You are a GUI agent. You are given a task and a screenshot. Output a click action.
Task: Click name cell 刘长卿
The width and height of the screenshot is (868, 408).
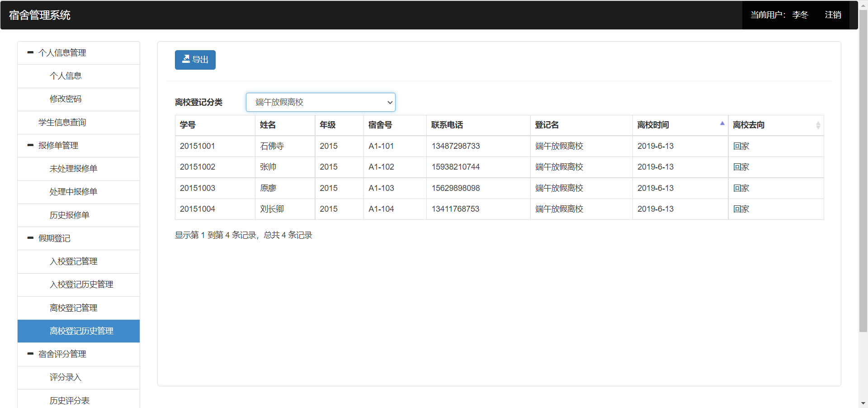285,209
